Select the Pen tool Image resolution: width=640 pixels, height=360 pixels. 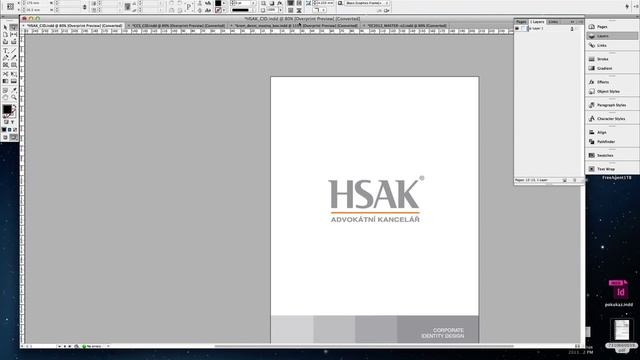(5, 58)
